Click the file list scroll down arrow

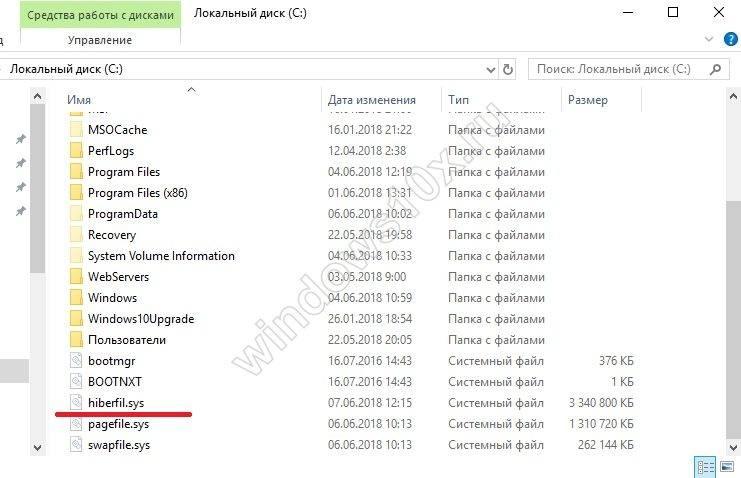(x=733, y=446)
